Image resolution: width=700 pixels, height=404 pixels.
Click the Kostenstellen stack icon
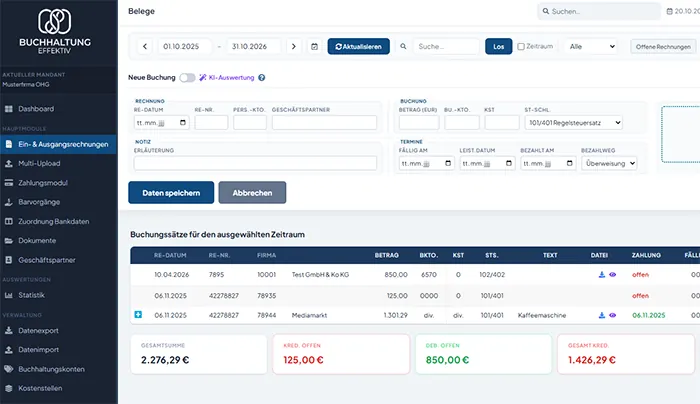[8, 388]
